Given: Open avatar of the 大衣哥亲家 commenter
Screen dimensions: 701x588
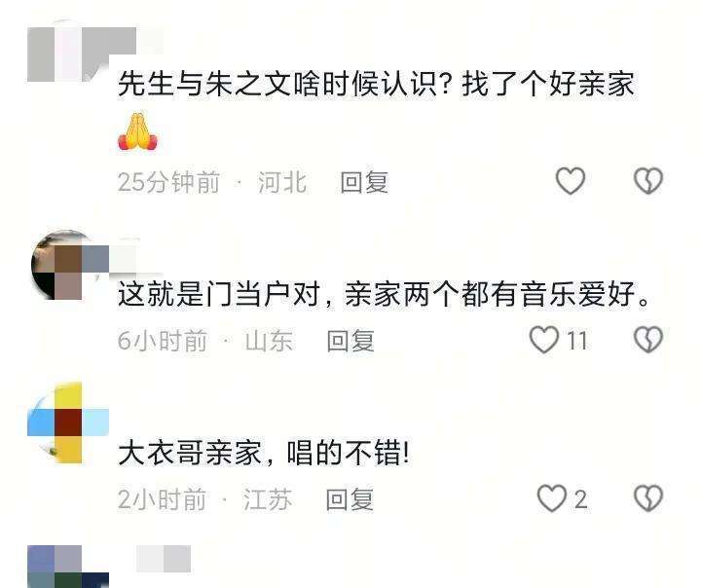Looking at the screenshot, I should coord(68,423).
